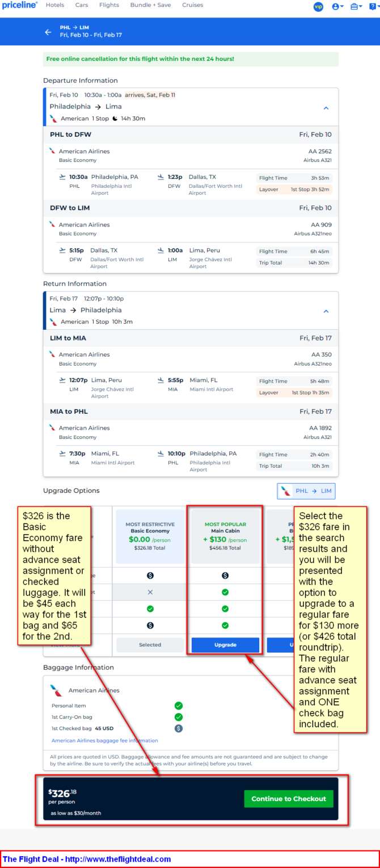Viewport: 380px width, 868px height.
Task: Click the first-row dollar icon under Basic Economy
Action: point(150,576)
